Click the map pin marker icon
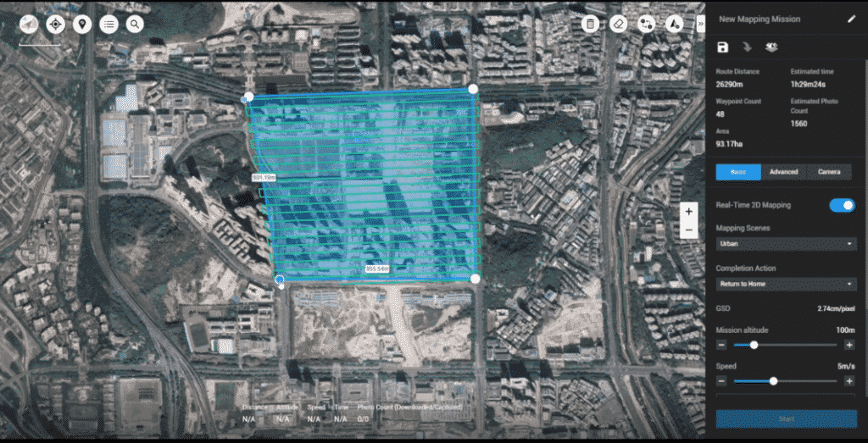Viewport: 868px width, 443px height. pyautogui.click(x=81, y=24)
